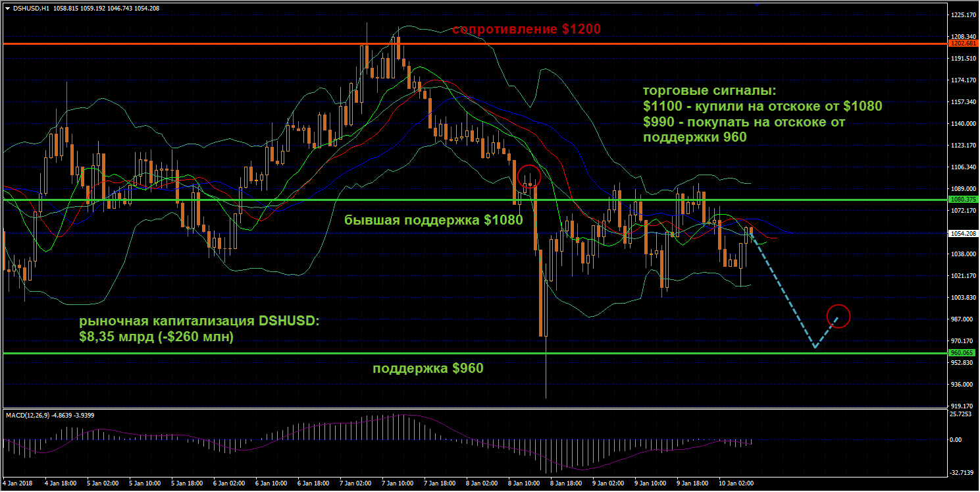Click the MACD 0.00 scale label
Viewport: 980px width, 492px height.
(958, 439)
